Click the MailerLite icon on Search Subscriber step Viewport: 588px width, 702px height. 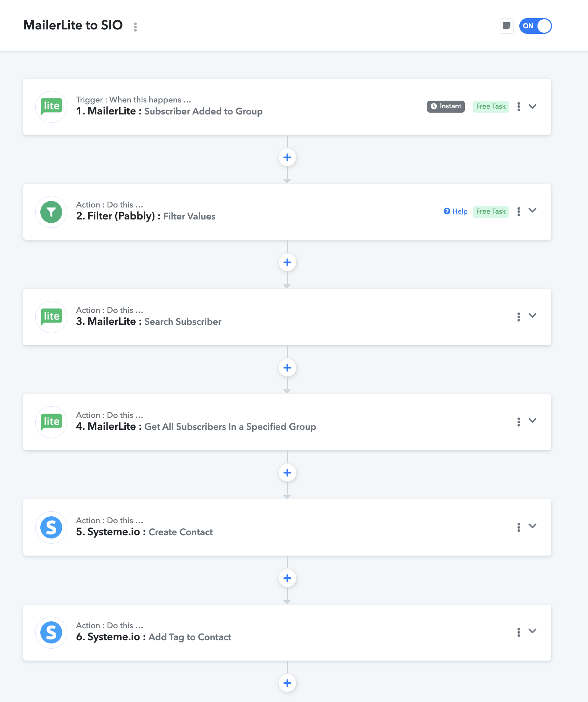coord(51,317)
